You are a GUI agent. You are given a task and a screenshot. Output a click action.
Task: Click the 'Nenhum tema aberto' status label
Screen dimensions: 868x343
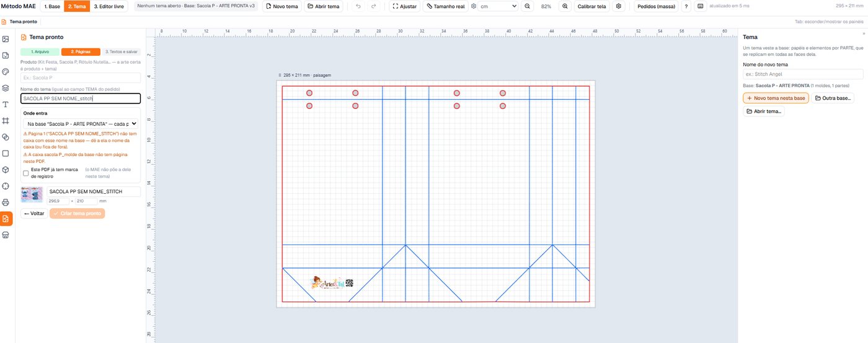click(x=195, y=6)
